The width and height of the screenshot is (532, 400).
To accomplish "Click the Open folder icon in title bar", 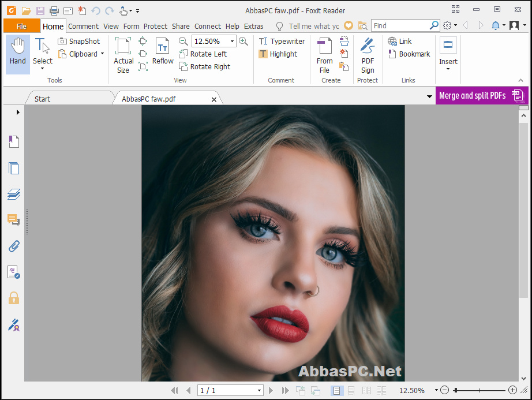I will [27, 11].
